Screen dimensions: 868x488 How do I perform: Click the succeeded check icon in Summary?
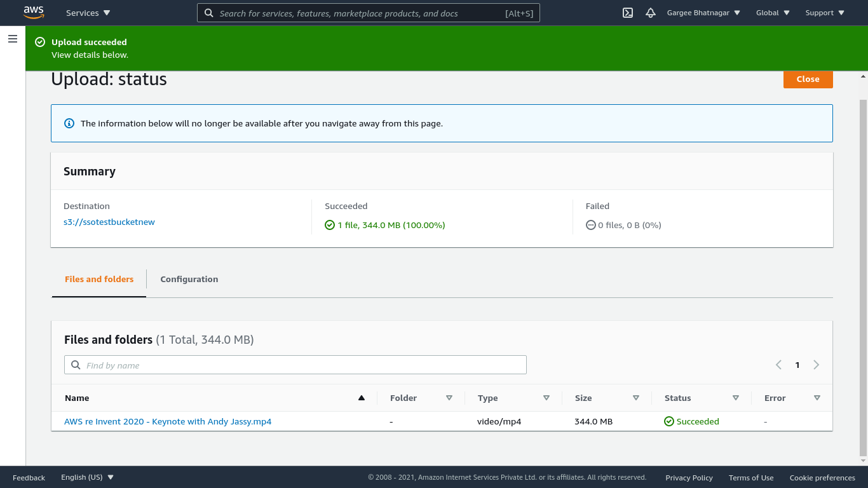tap(330, 225)
